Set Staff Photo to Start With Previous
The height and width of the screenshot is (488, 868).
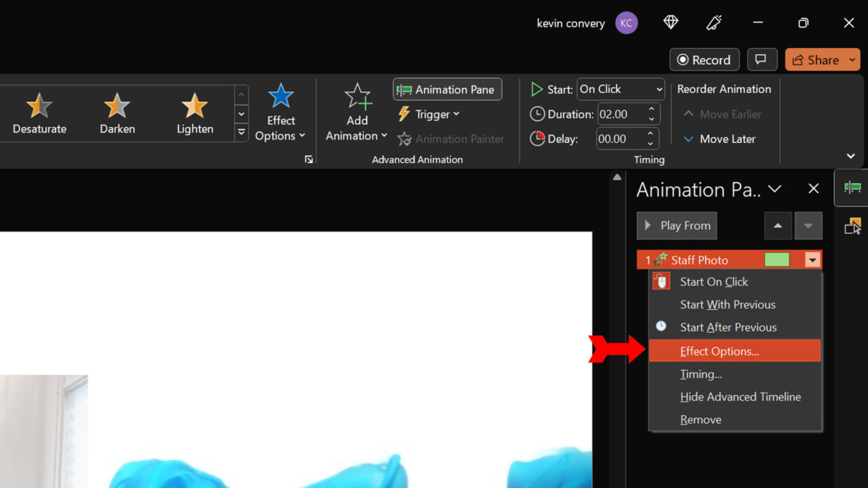click(728, 304)
